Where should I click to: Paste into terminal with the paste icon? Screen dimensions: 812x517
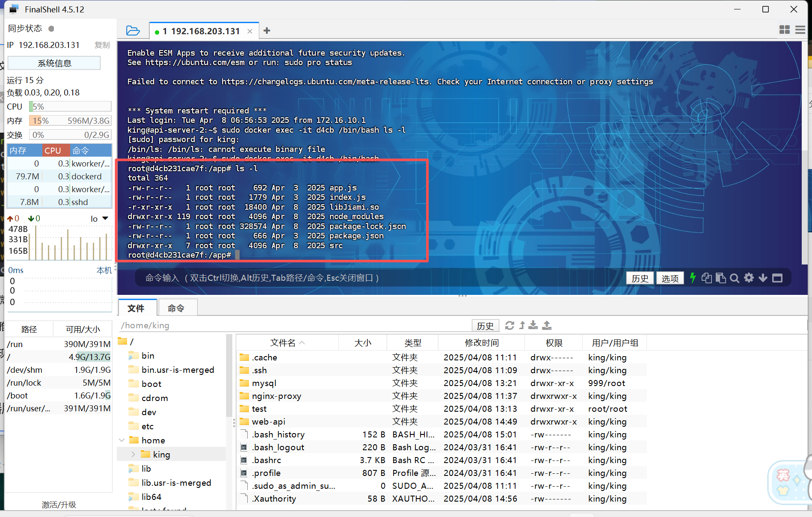click(721, 278)
